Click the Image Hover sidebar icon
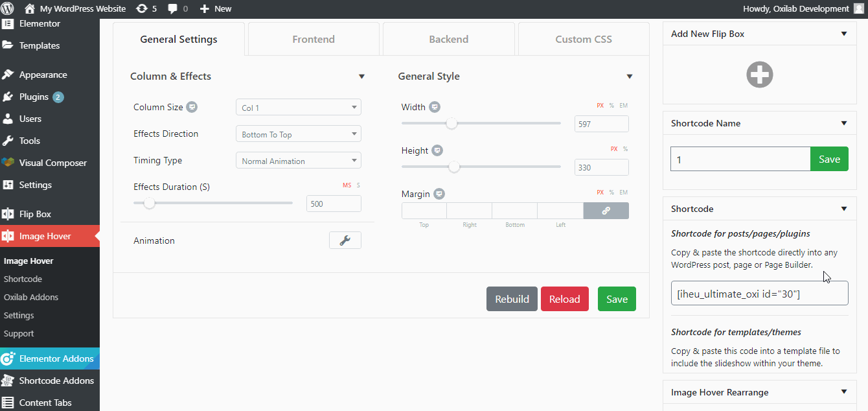Image resolution: width=868 pixels, height=411 pixels. coord(8,236)
